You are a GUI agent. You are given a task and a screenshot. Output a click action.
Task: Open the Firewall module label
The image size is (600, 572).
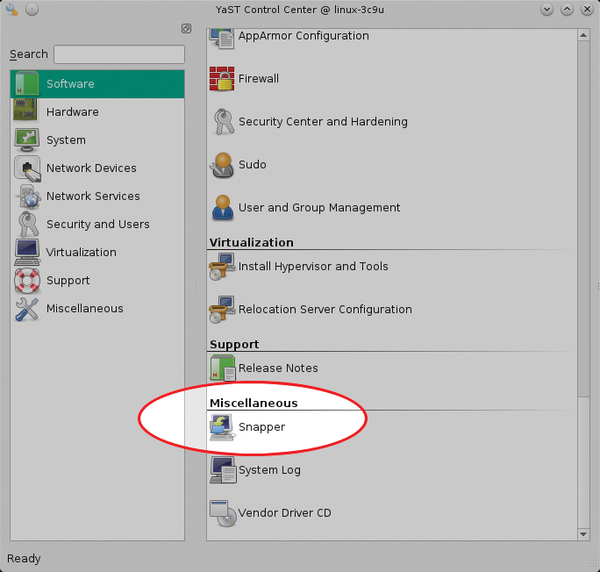click(x=258, y=79)
